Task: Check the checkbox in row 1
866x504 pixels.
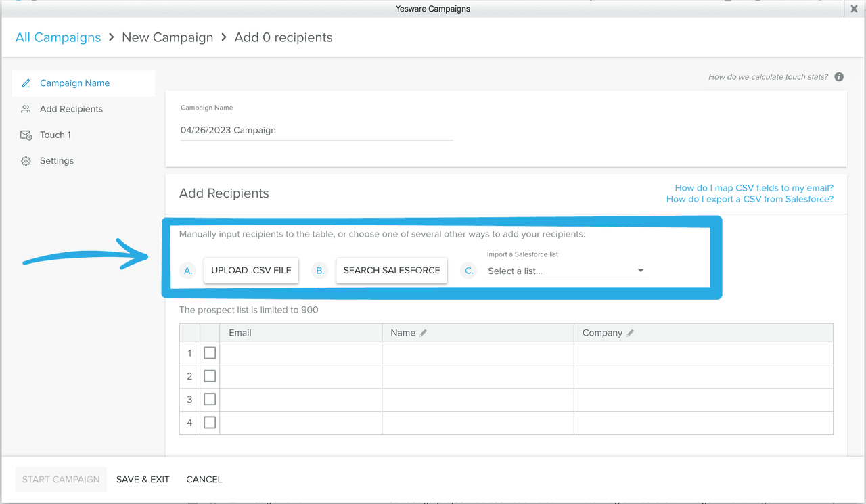Action: click(x=210, y=353)
